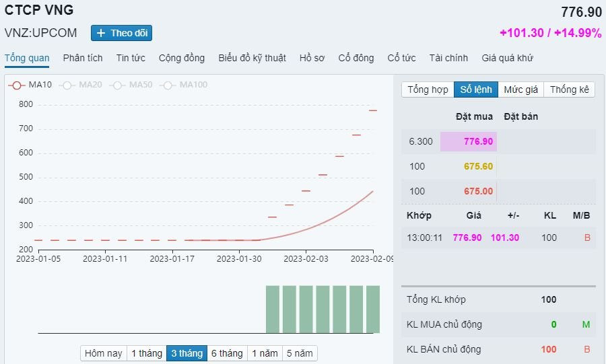Click the VNZ:UPCOM ticker text
The image size is (606, 364).
(40, 33)
